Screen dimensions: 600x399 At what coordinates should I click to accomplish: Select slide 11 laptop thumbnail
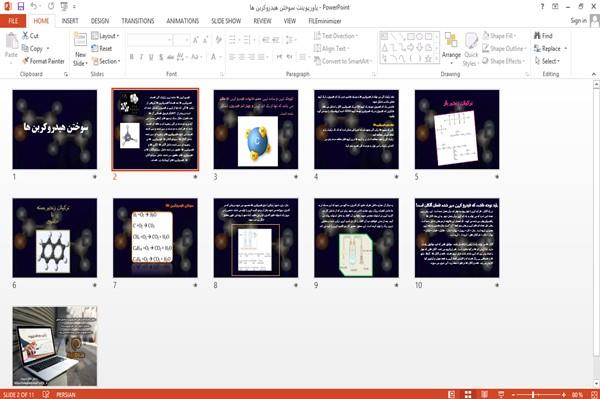point(55,346)
